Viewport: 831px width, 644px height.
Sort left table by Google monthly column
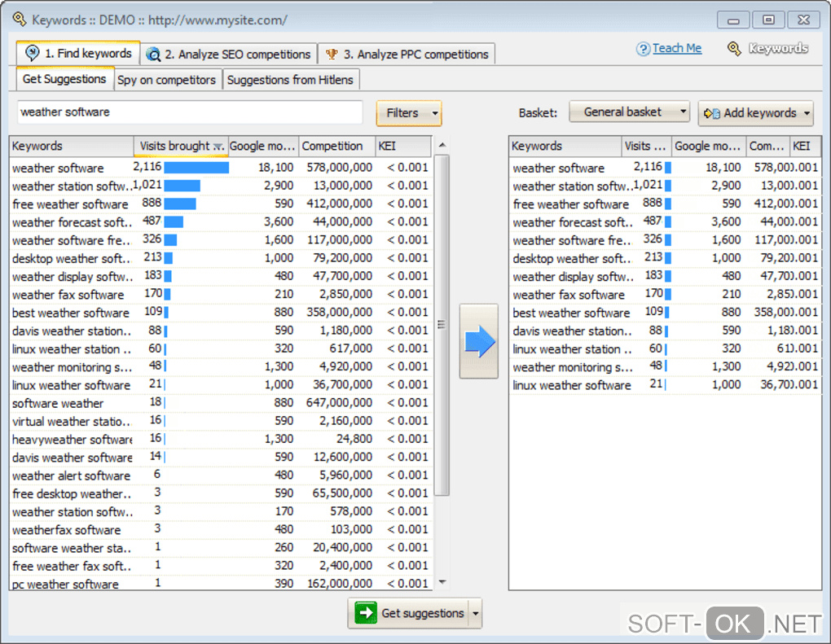coord(263,147)
